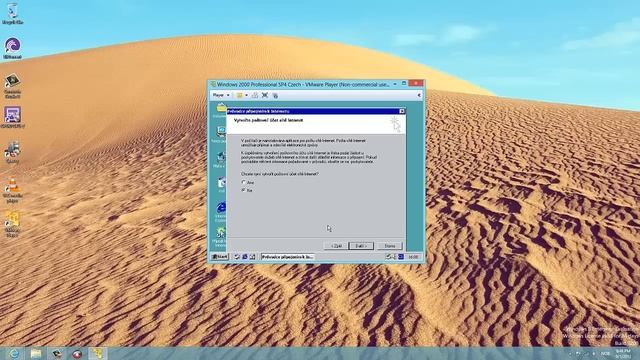Screen dimensions: 640x360
Task: Open the third host desktop icon, a tilted screen
Action: coord(12,85)
